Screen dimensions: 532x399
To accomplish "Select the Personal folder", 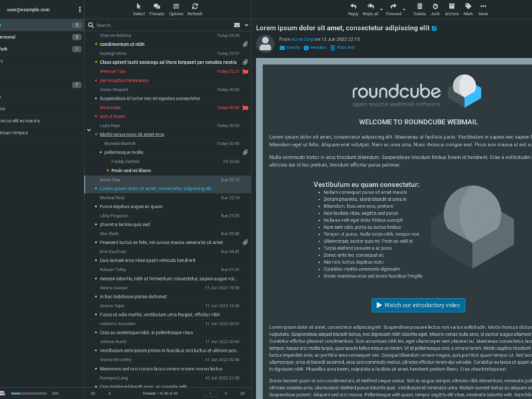I will click(x=42, y=37).
